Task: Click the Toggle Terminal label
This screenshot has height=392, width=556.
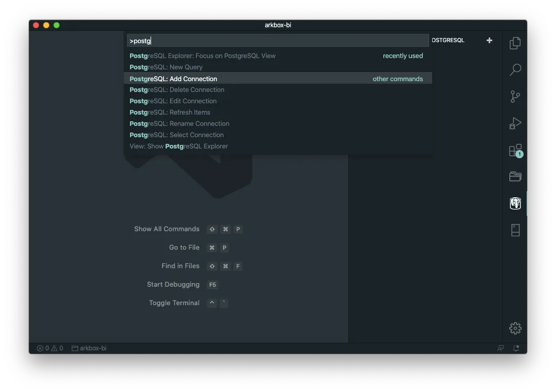Action: click(174, 303)
